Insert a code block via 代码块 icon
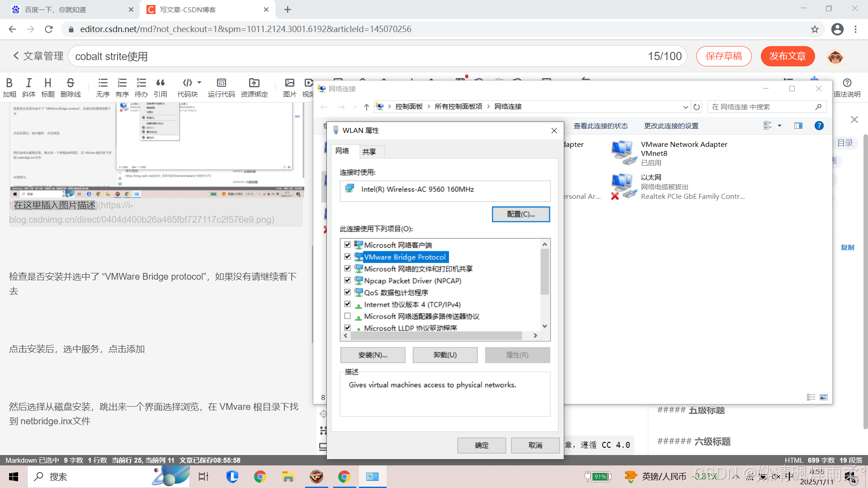The width and height of the screenshot is (868, 488). pos(187,83)
